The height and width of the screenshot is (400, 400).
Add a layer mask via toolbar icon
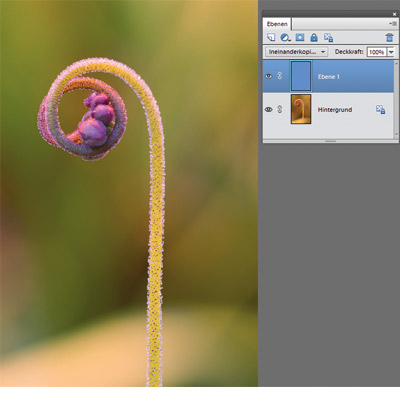click(x=300, y=37)
